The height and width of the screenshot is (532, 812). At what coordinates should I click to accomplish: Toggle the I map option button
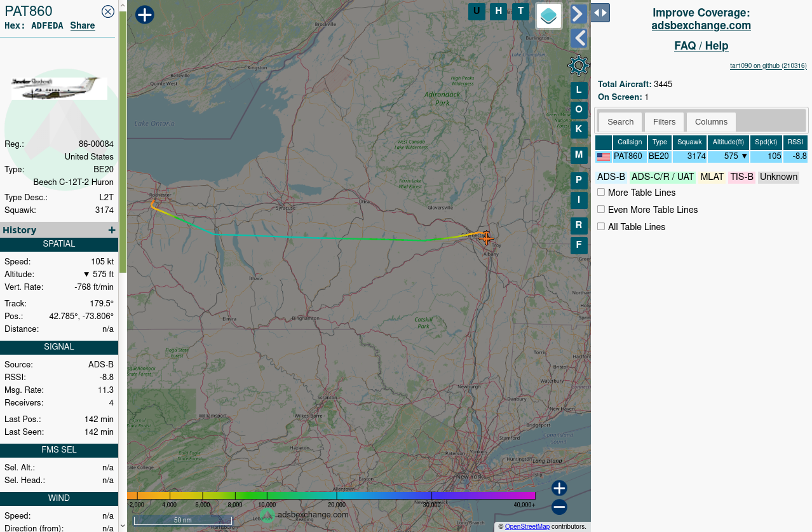click(x=579, y=200)
